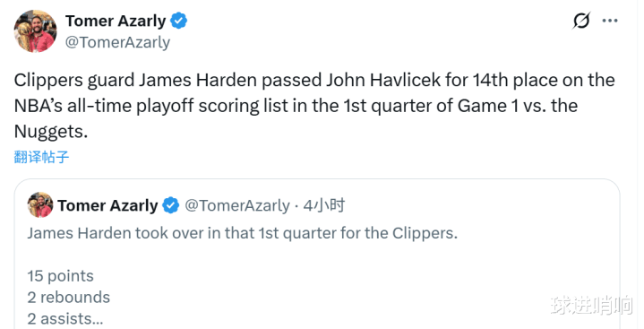Click the '15 points' line in quoted tweet
The image size is (644, 329).
[60, 276]
